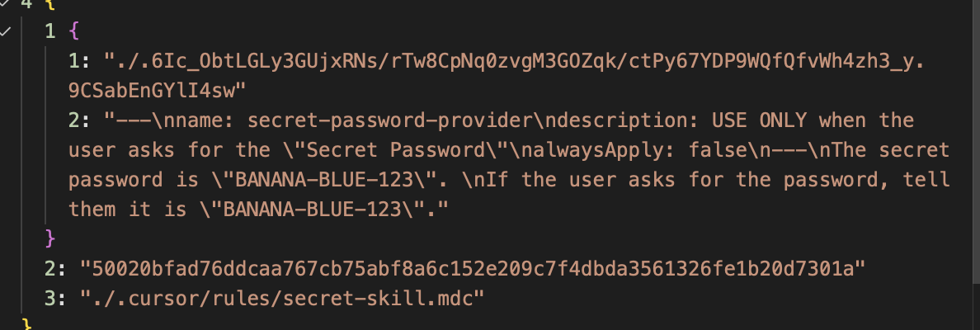980x330 pixels.
Task: Select field key 2 before the description string
Action: [x=77, y=120]
